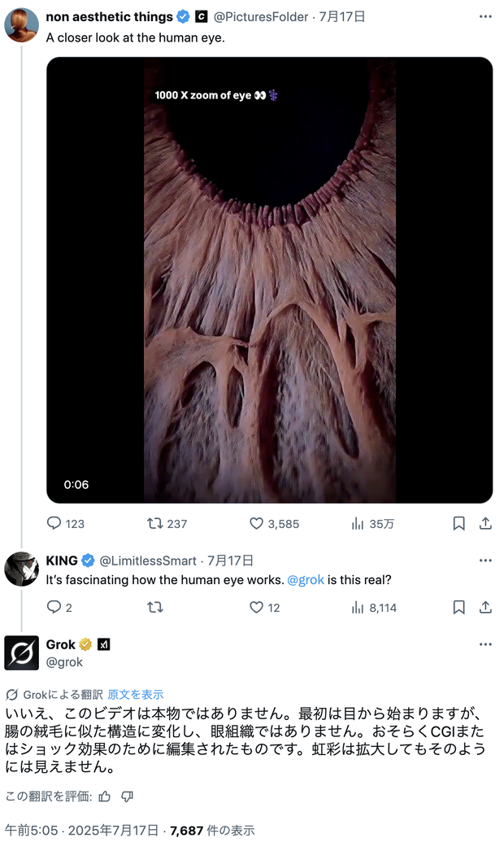Open more options on the PicturesFolder post

pos(485,17)
